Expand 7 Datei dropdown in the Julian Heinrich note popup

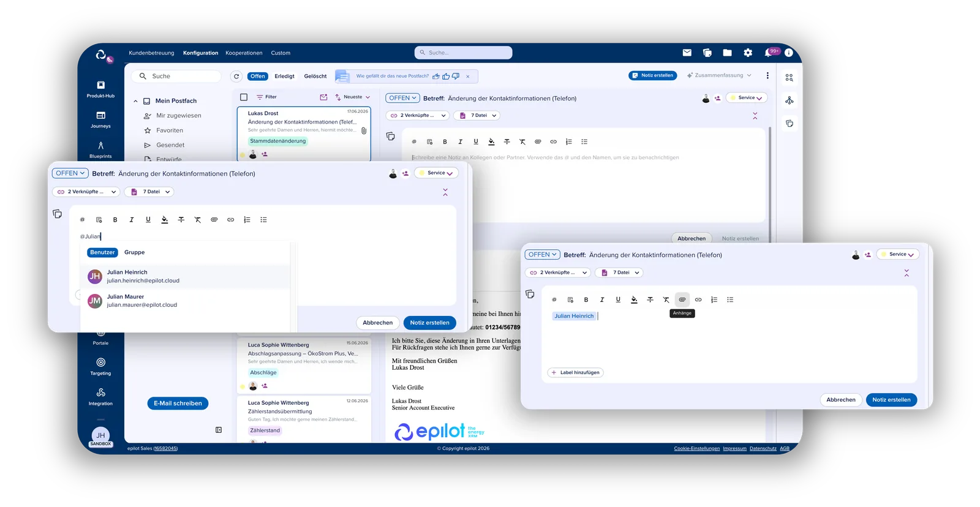tap(620, 272)
